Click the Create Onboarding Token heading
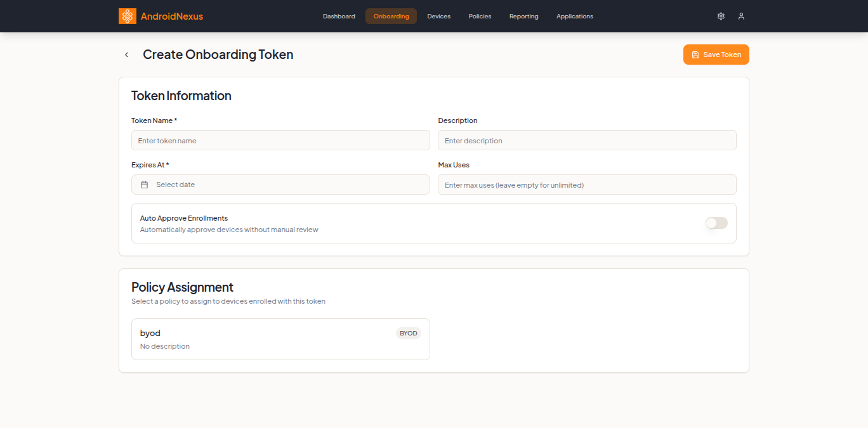The height and width of the screenshot is (428, 868). (218, 55)
